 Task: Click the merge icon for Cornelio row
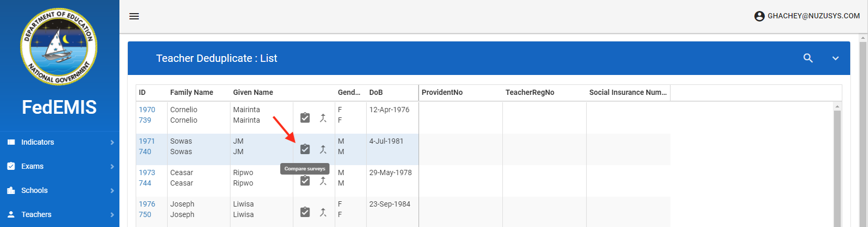pos(323,118)
